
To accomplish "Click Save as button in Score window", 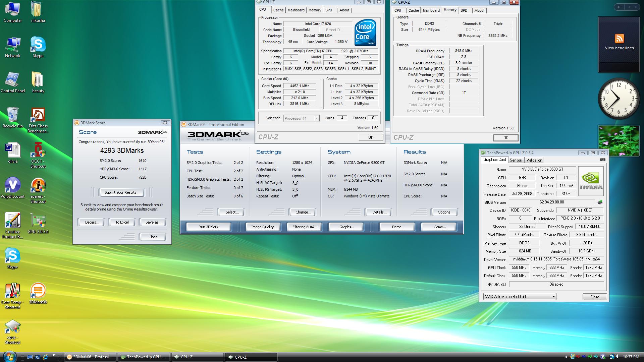I will [x=153, y=222].
